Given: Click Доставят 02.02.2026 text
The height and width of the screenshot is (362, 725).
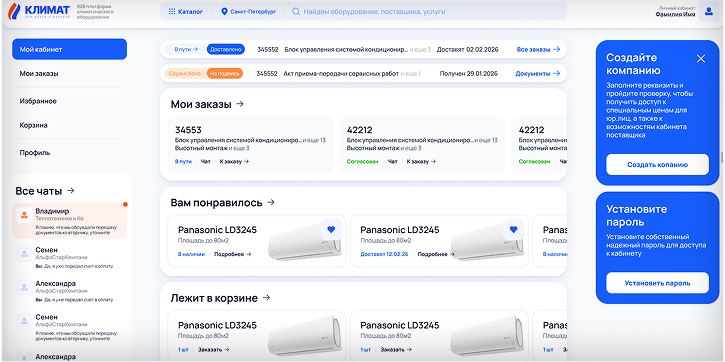Looking at the screenshot, I should click(467, 49).
